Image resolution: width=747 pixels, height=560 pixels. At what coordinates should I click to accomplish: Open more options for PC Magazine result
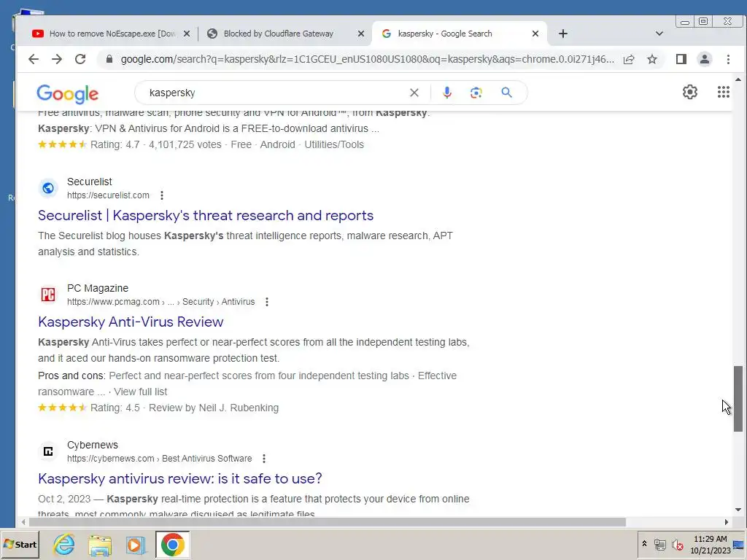click(267, 302)
